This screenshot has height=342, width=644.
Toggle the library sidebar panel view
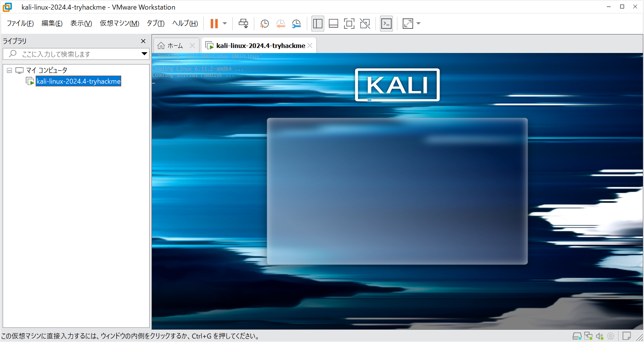pos(318,24)
